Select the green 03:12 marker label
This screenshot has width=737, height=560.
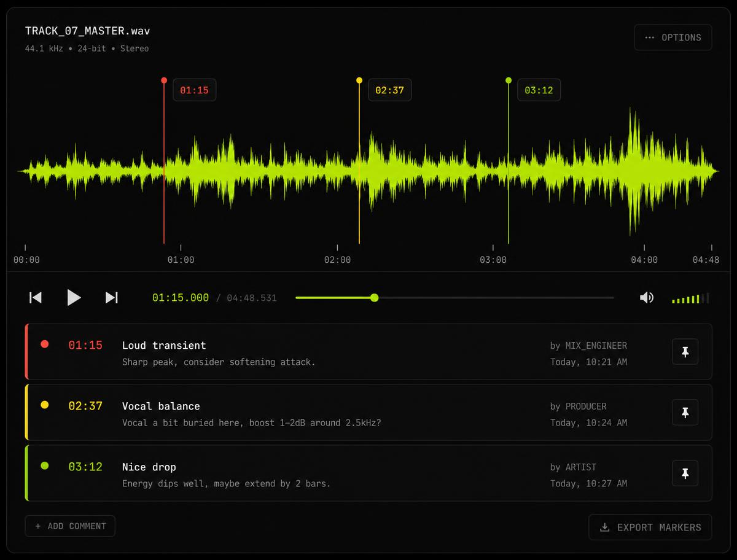[x=539, y=90]
